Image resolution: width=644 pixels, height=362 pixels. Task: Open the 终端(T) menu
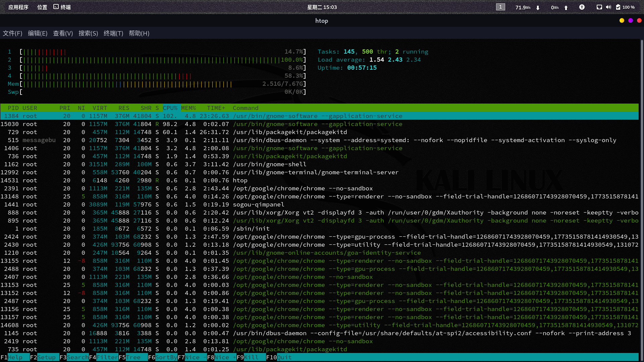click(x=113, y=33)
